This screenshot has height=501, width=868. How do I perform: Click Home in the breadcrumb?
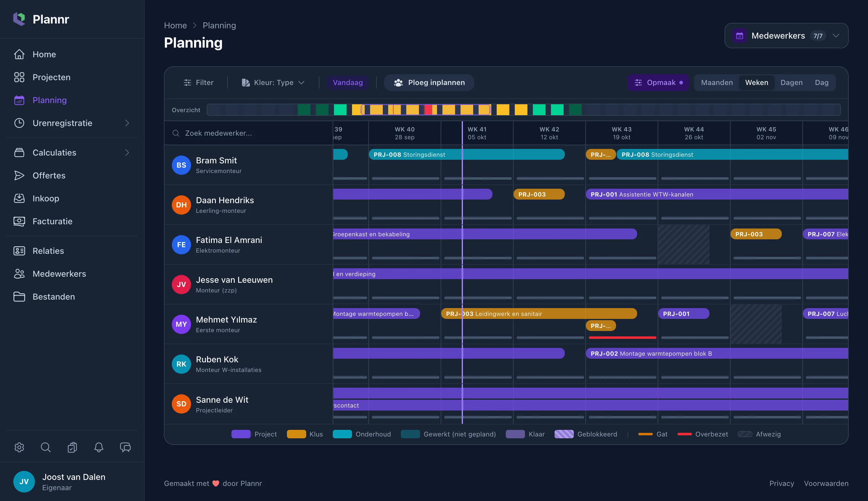pos(175,25)
